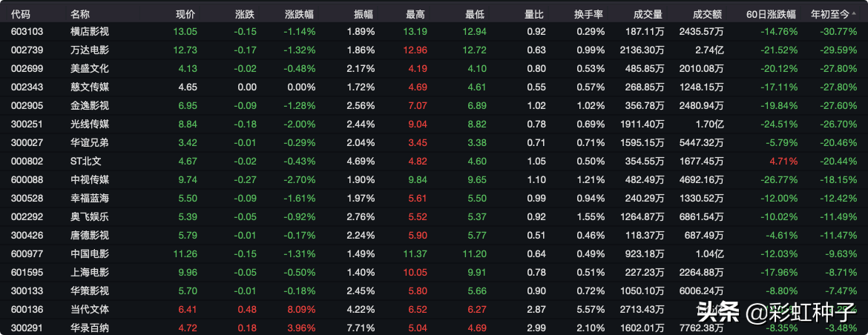Click stock code 300426
The height and width of the screenshot is (335, 868).
[27, 235]
